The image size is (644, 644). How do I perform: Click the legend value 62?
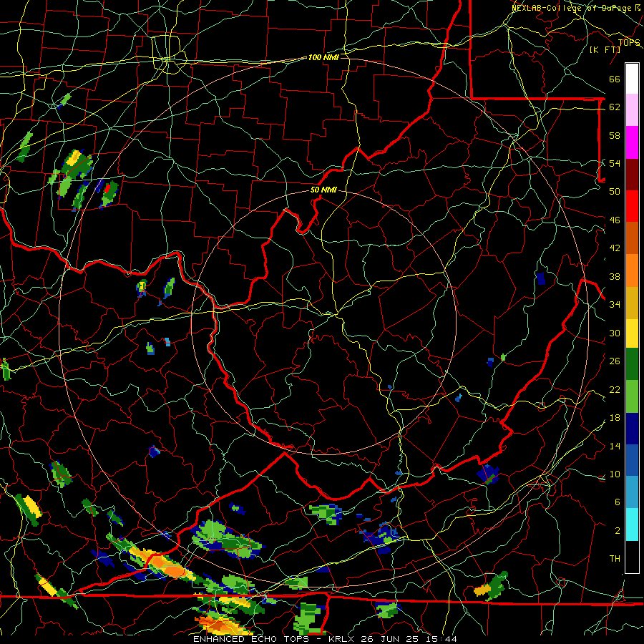[x=615, y=107]
